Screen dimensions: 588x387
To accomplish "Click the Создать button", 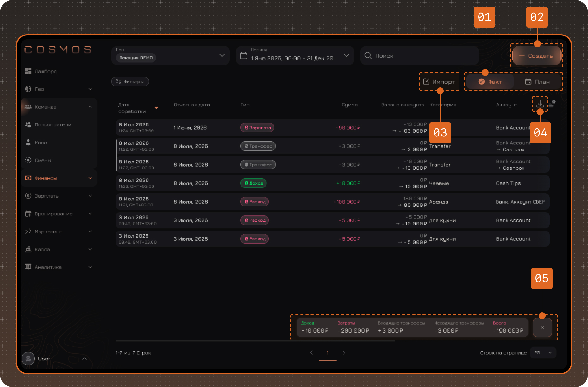I will point(536,56).
